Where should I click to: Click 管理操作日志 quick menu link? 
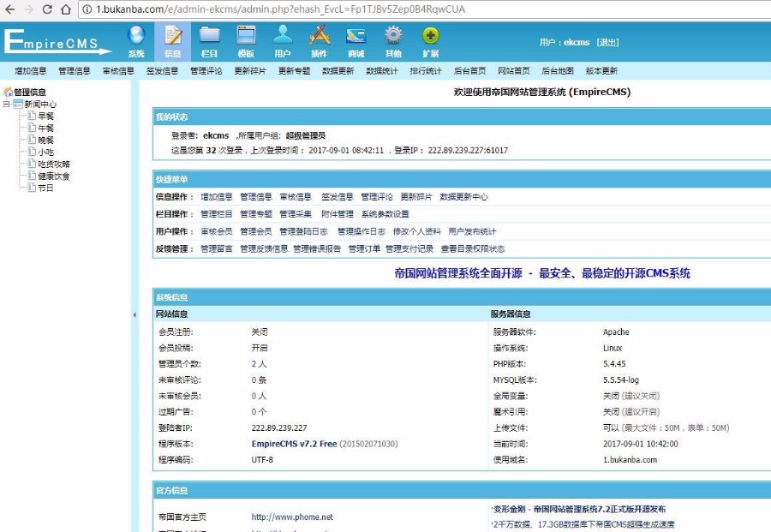click(362, 231)
